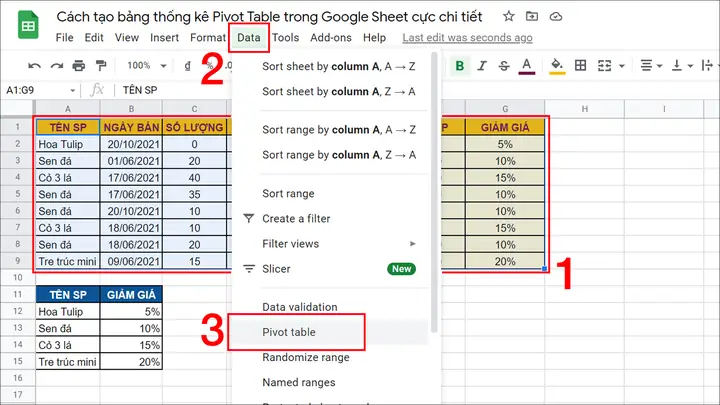
Task: Click the move to folder icon
Action: pyautogui.click(x=532, y=17)
